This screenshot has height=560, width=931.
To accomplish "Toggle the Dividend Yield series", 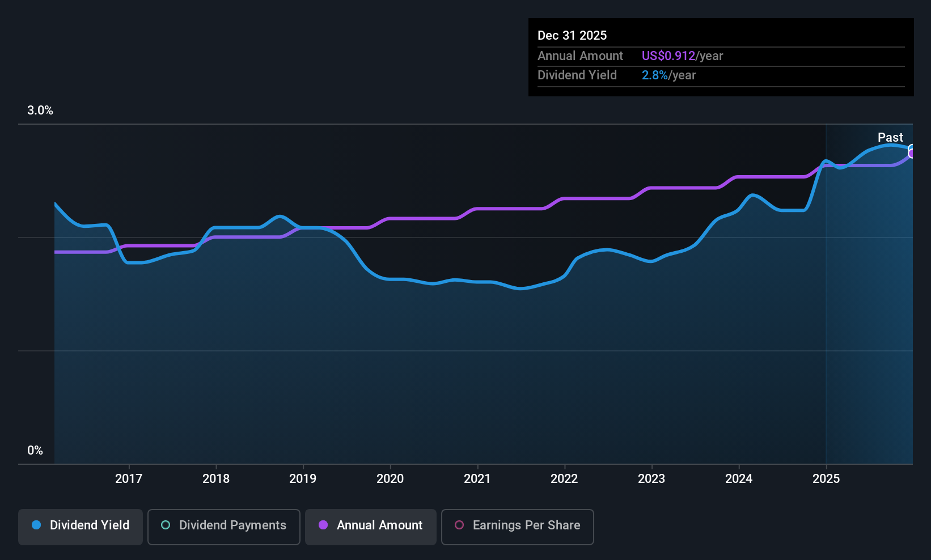I will coord(81,527).
